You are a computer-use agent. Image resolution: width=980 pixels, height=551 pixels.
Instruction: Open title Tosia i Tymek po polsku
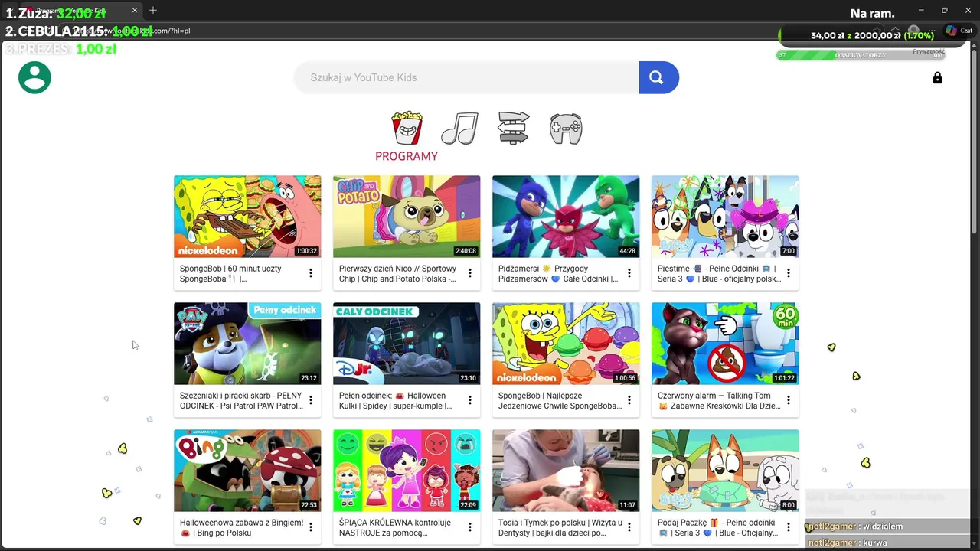560,528
